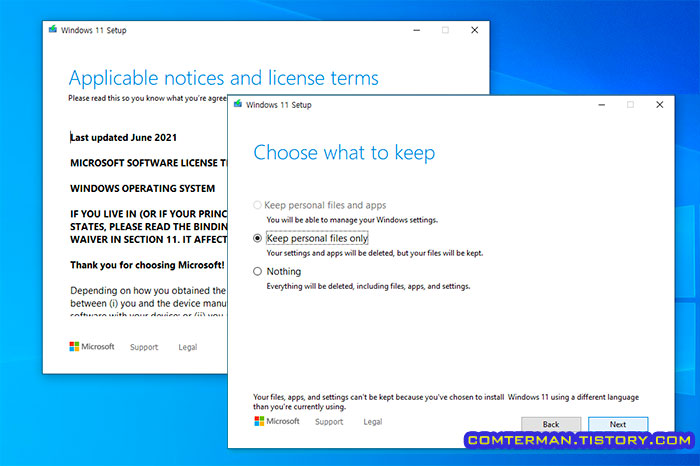Image resolution: width=700 pixels, height=466 pixels.
Task: Click the Windows 11 Setup icon in the back window title bar
Action: pos(53,29)
